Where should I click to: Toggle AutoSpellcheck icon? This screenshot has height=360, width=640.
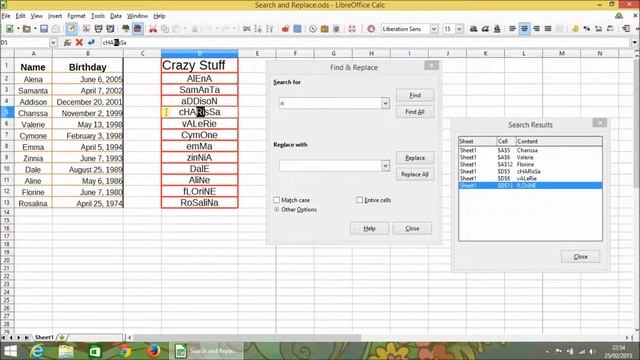[x=138, y=29]
